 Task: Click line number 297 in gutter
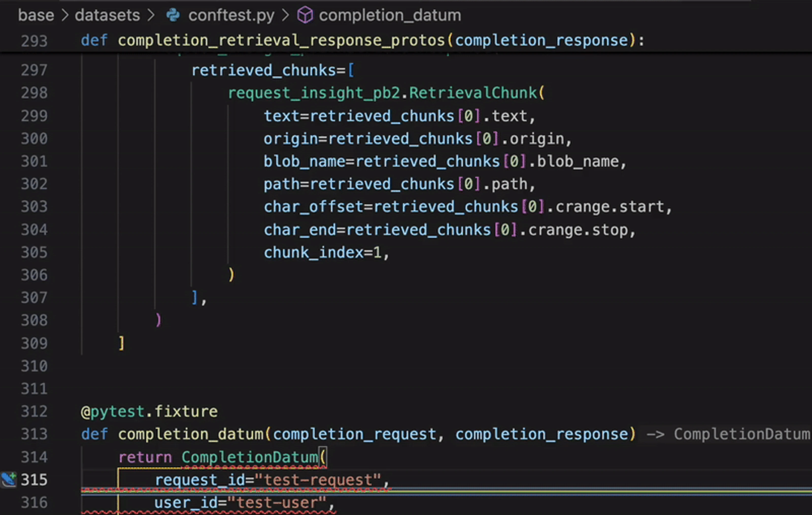point(34,70)
